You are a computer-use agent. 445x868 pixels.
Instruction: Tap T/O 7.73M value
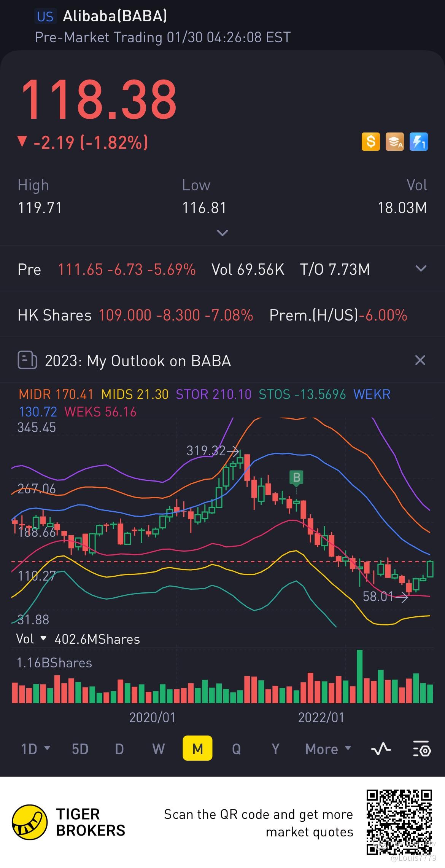click(335, 270)
